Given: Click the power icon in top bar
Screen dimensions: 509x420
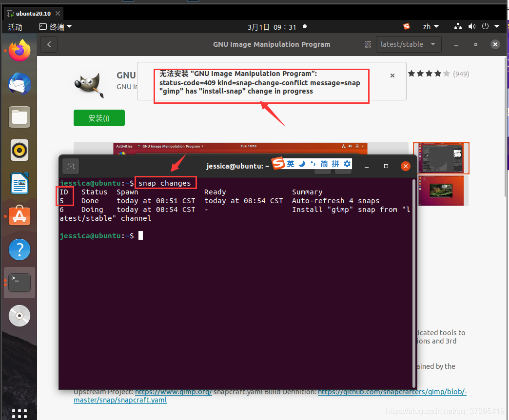Looking at the screenshot, I should click(x=485, y=27).
